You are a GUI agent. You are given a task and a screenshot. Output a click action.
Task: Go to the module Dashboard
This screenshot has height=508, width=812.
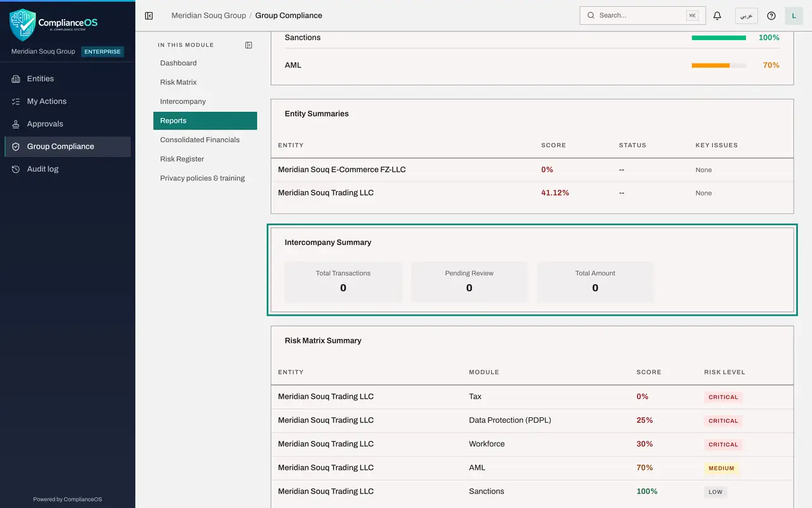205,63
